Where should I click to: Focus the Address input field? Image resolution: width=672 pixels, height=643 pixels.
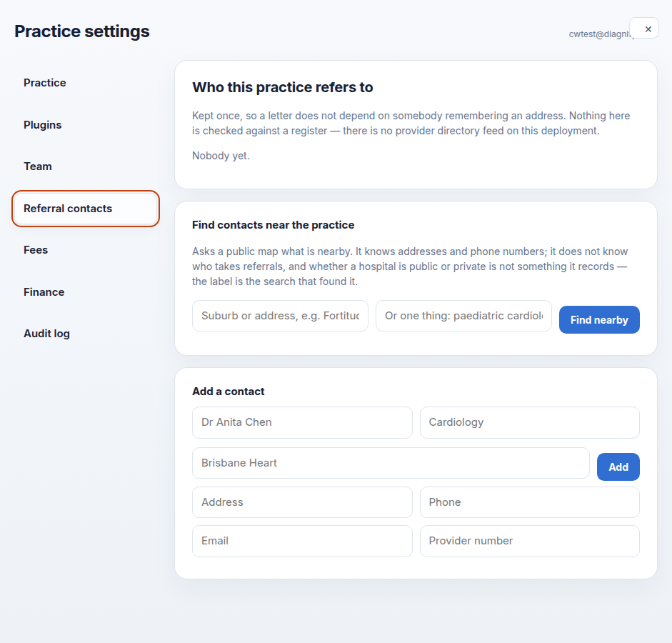(x=302, y=502)
